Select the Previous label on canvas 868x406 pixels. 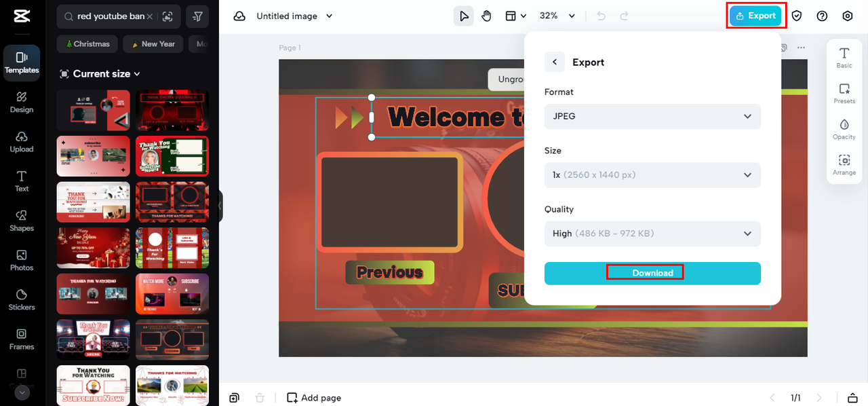(390, 272)
